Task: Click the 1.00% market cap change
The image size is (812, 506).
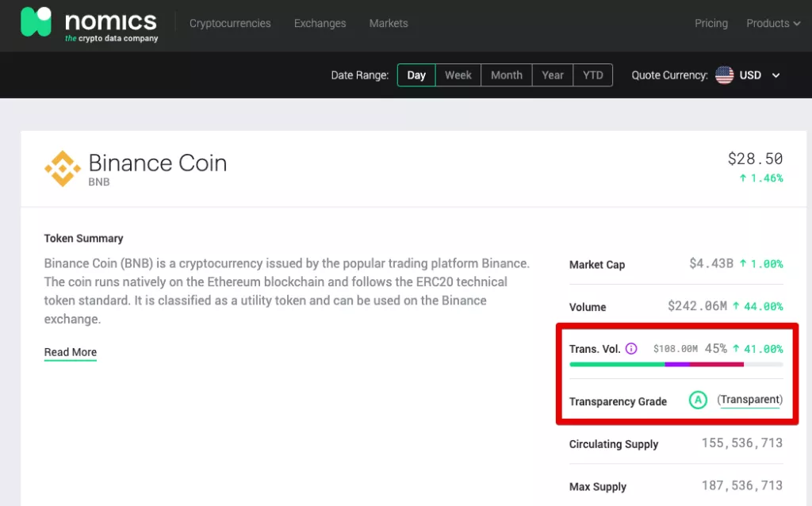Action: (761, 263)
